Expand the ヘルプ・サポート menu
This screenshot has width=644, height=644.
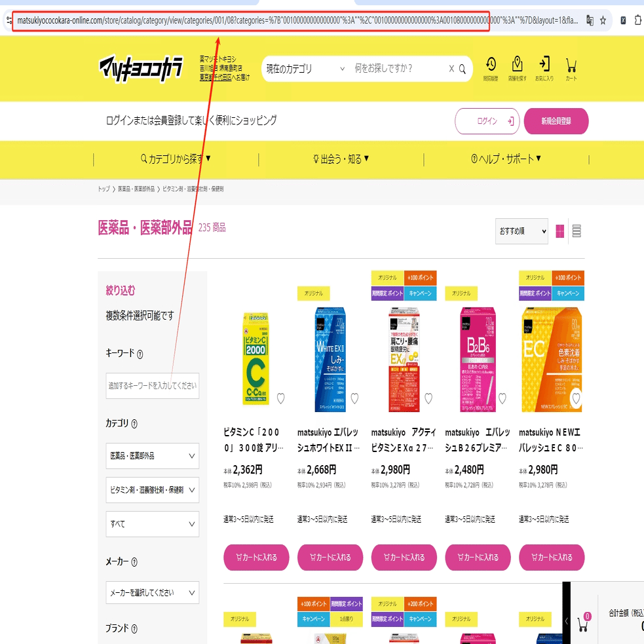(x=506, y=159)
